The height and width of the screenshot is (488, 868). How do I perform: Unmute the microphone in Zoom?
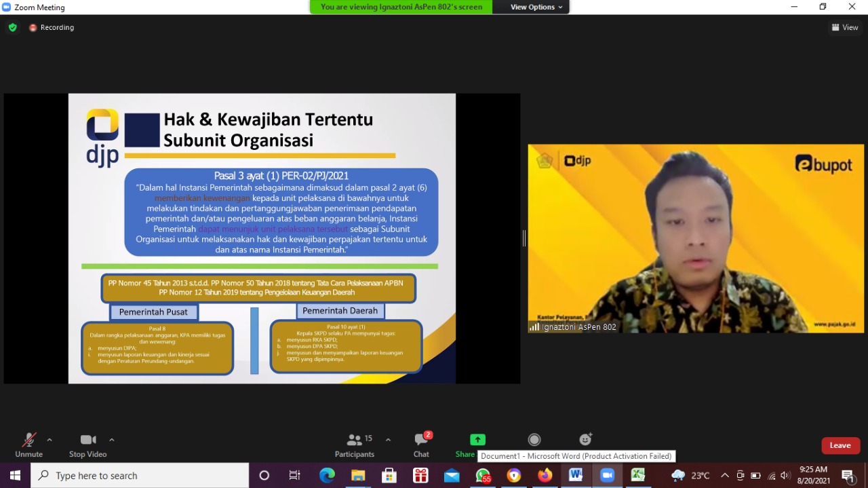[28, 444]
